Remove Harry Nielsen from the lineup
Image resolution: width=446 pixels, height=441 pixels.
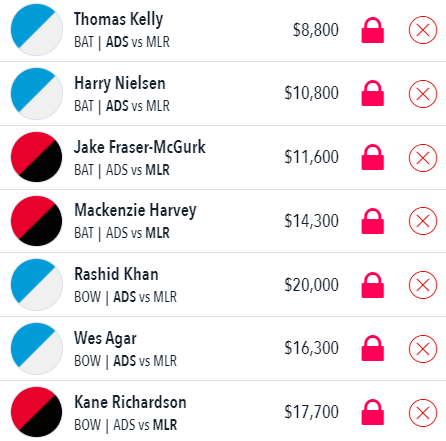(423, 94)
